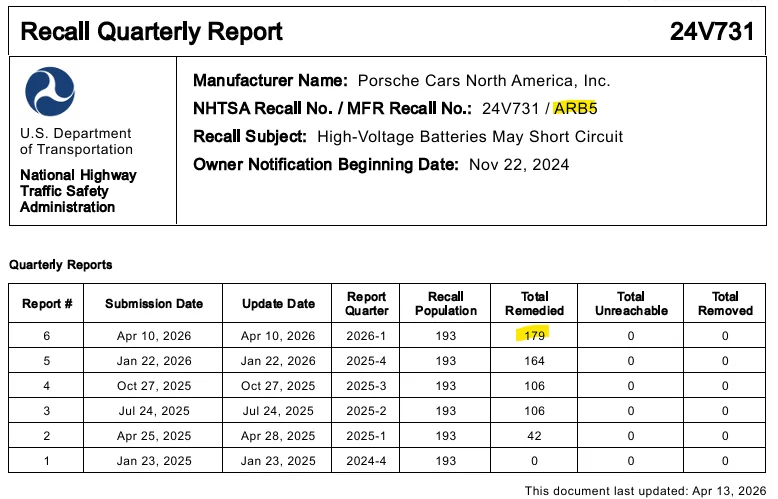
Task: Click the U.S. DOT logo emblem
Action: [x=50, y=92]
